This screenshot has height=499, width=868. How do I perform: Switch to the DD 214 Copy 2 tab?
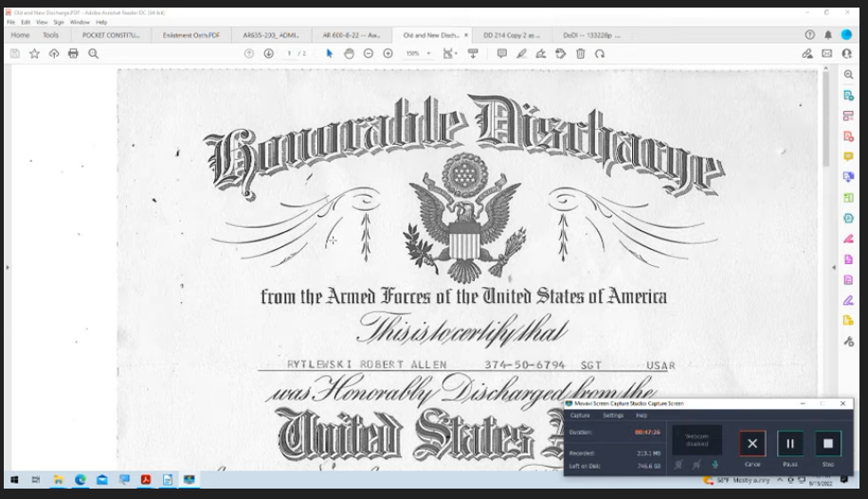coord(512,35)
